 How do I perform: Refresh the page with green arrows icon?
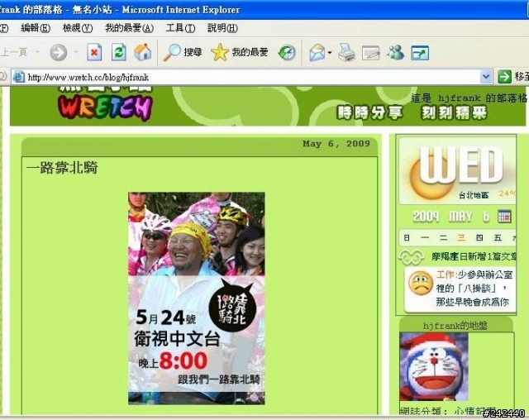(x=119, y=52)
